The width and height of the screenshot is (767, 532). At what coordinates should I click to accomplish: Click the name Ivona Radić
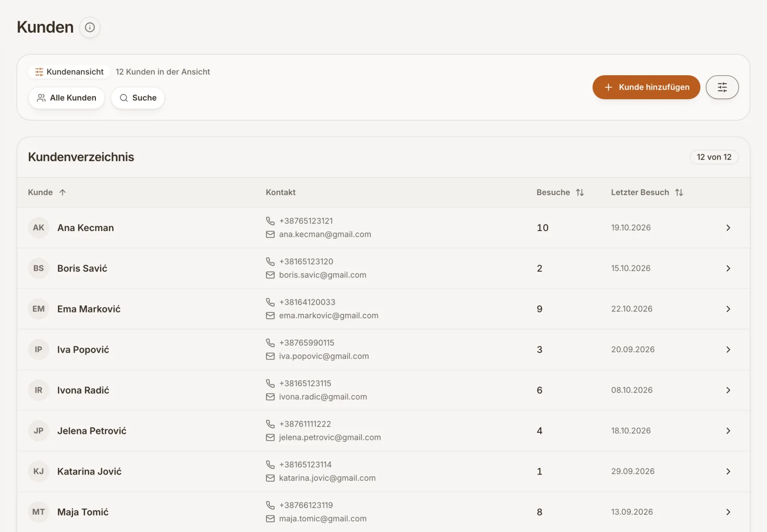point(83,390)
